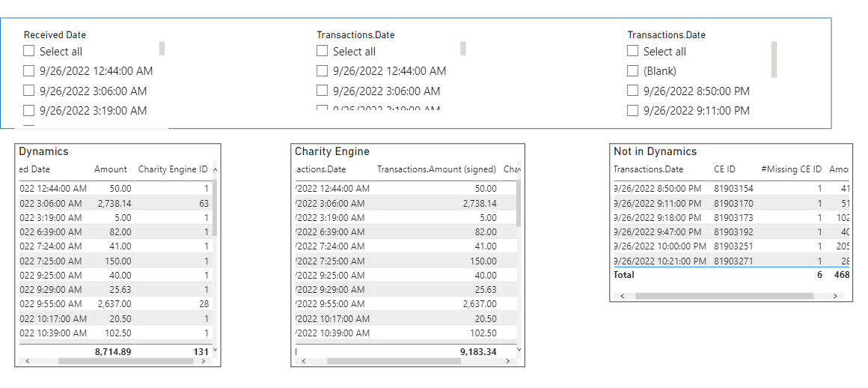Click Dynamics horizontal scrollbar thumb
The height and width of the screenshot is (388, 868).
point(126,361)
